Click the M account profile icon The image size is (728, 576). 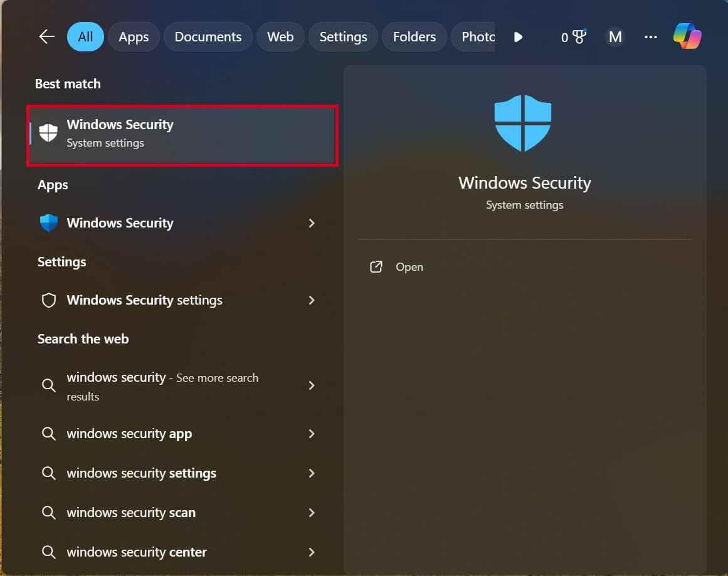pyautogui.click(x=615, y=36)
